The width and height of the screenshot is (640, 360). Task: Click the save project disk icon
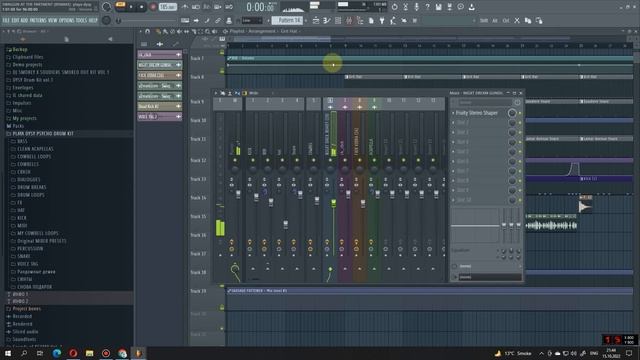click(x=438, y=7)
